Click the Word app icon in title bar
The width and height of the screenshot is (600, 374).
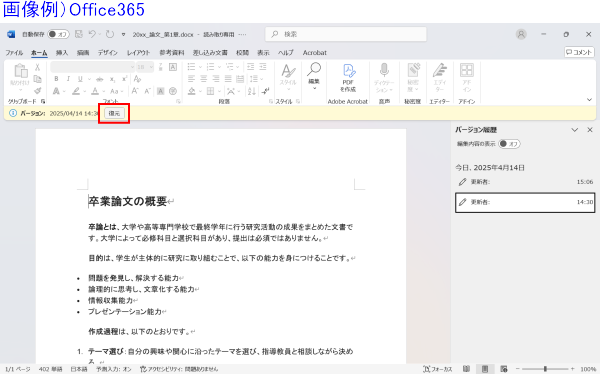point(11,34)
